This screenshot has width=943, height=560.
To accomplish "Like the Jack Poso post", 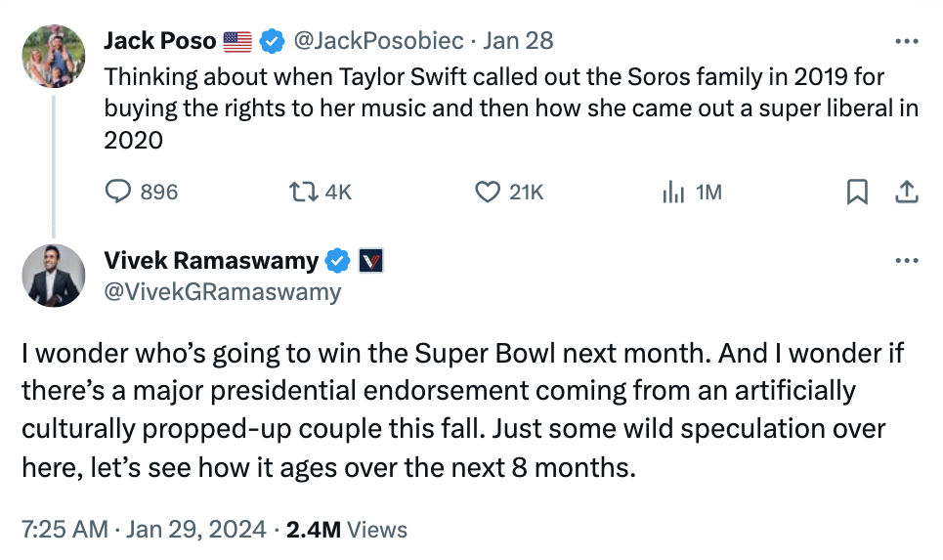I will coord(488,193).
